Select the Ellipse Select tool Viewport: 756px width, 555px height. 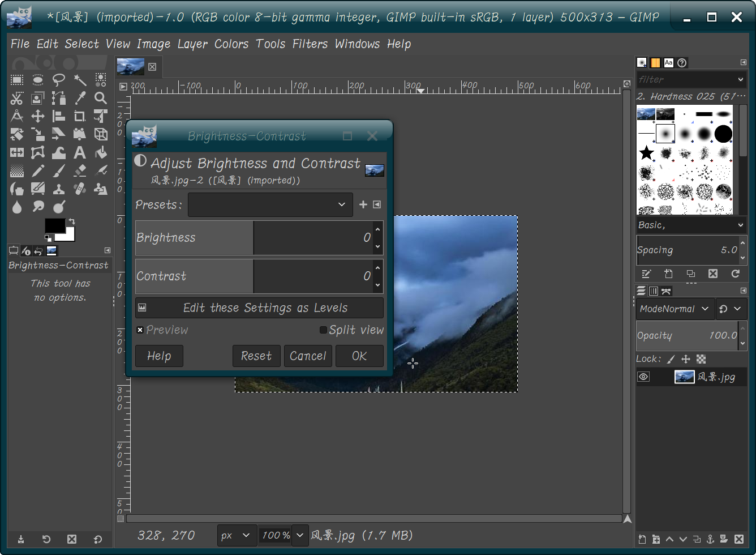(37, 80)
